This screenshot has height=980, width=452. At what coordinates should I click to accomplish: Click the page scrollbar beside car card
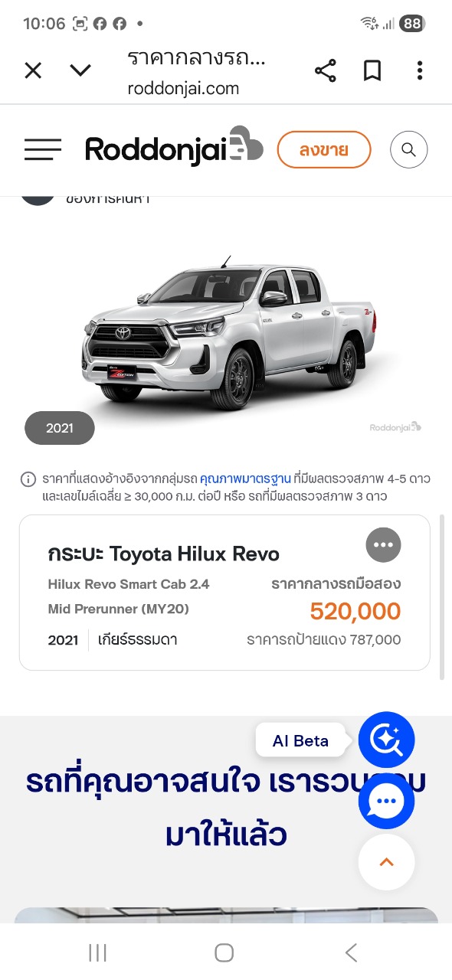[x=441, y=597]
